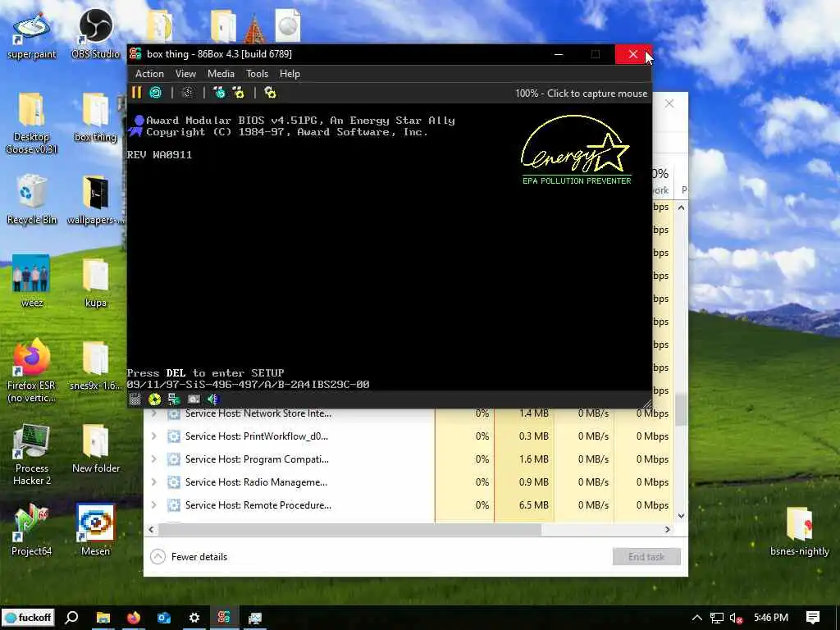Select Service Host: PrintWorkflow process row

(407, 436)
